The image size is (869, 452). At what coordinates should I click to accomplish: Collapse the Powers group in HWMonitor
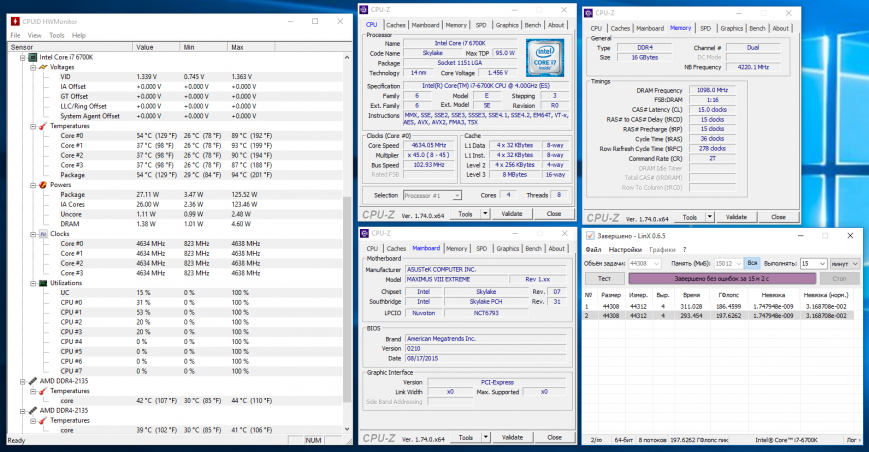point(33,186)
